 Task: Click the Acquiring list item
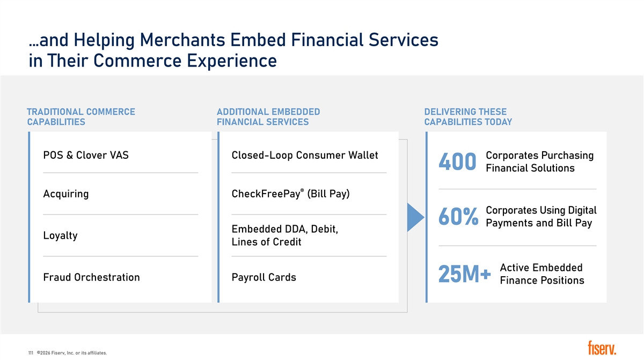(66, 194)
